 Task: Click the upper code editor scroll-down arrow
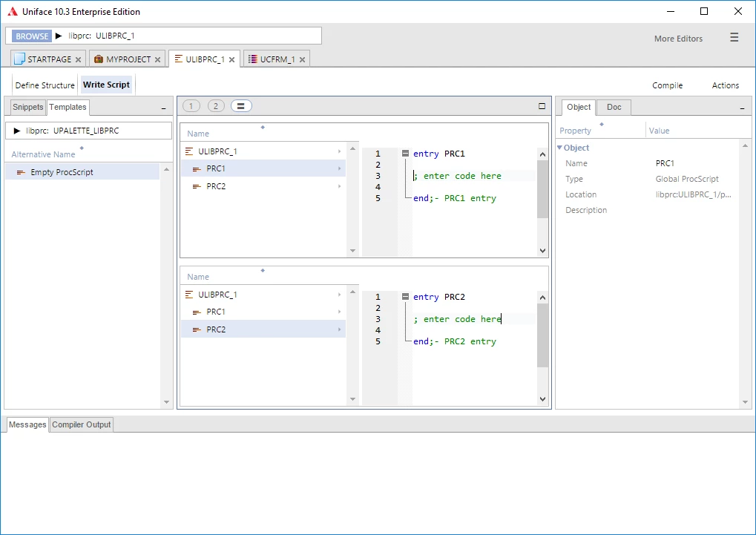pyautogui.click(x=542, y=250)
